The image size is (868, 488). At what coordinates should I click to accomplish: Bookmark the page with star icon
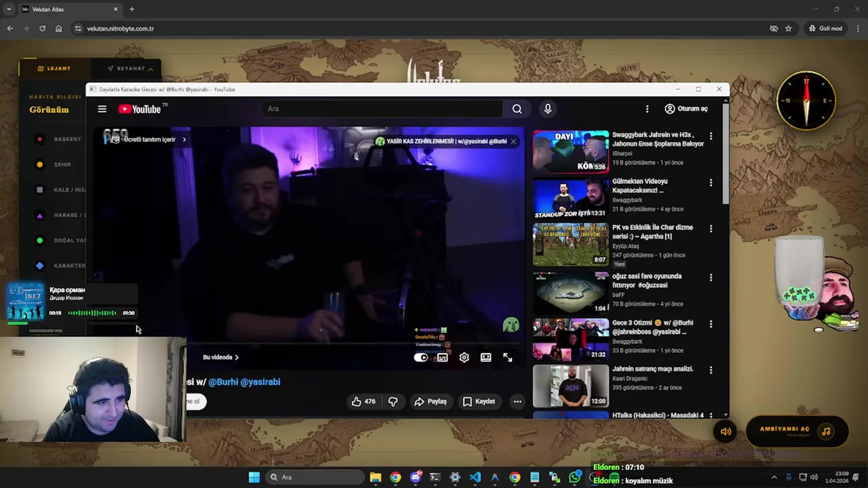[788, 28]
